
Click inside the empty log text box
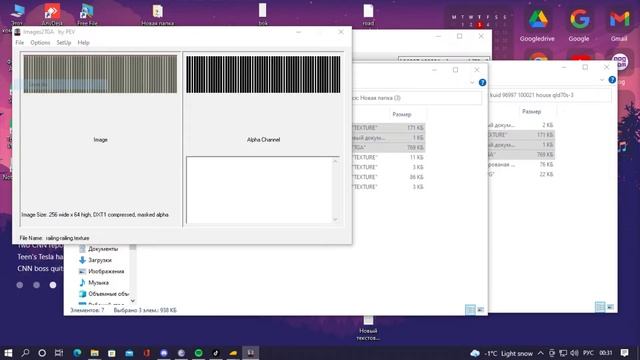[259, 190]
